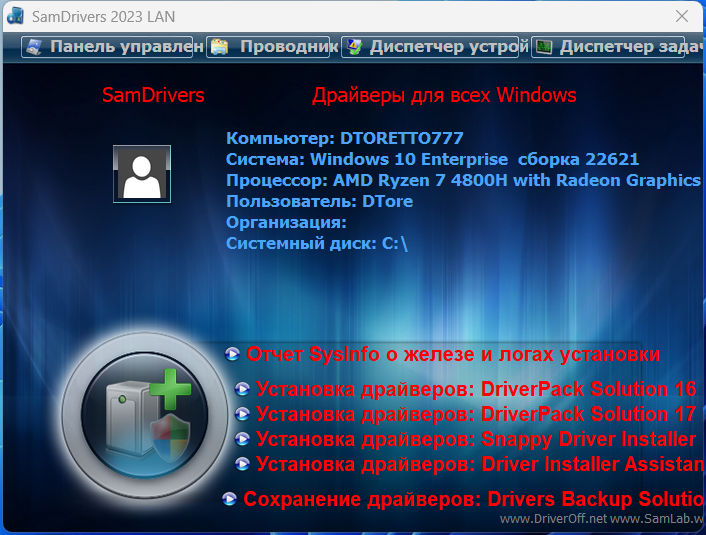Click the Системный диск: C:\ line
The height and width of the screenshot is (535, 706).
pos(317,244)
